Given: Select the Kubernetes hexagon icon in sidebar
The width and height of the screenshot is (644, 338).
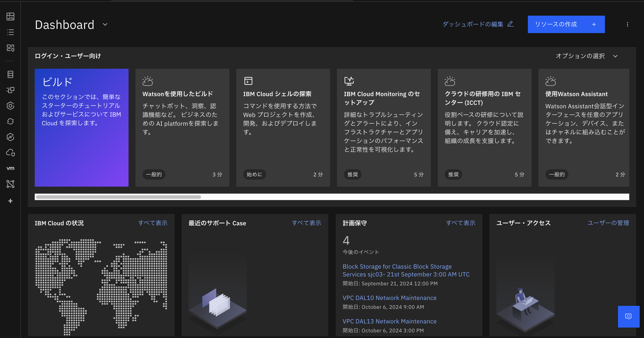Looking at the screenshot, I should coord(10,106).
